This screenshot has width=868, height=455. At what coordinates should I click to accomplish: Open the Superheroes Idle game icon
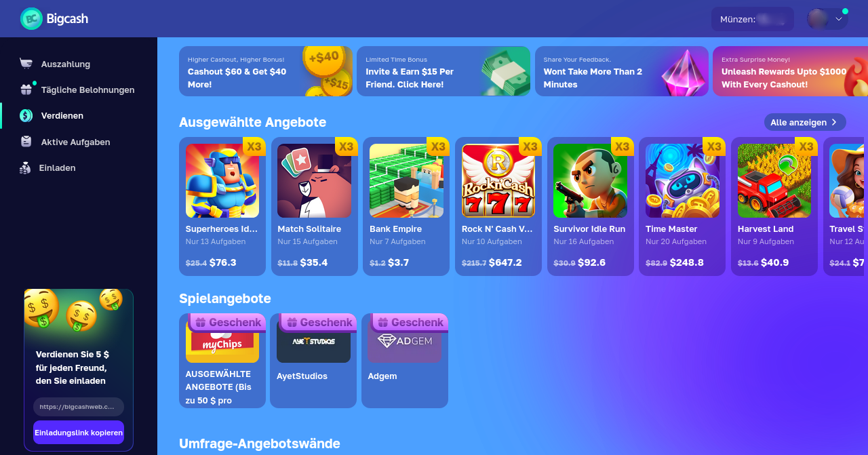[222, 180]
